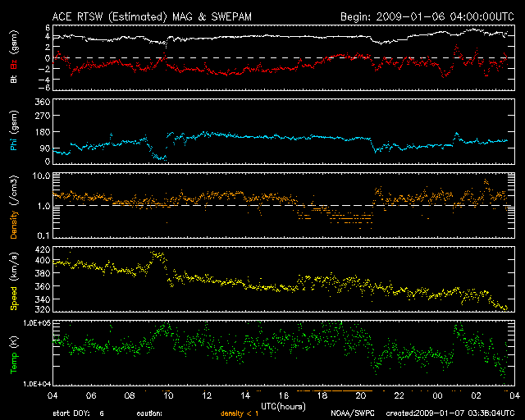This screenshot has width=525, height=420.
Task: Click the '270' tick on Phi axis
Action: click(43, 116)
